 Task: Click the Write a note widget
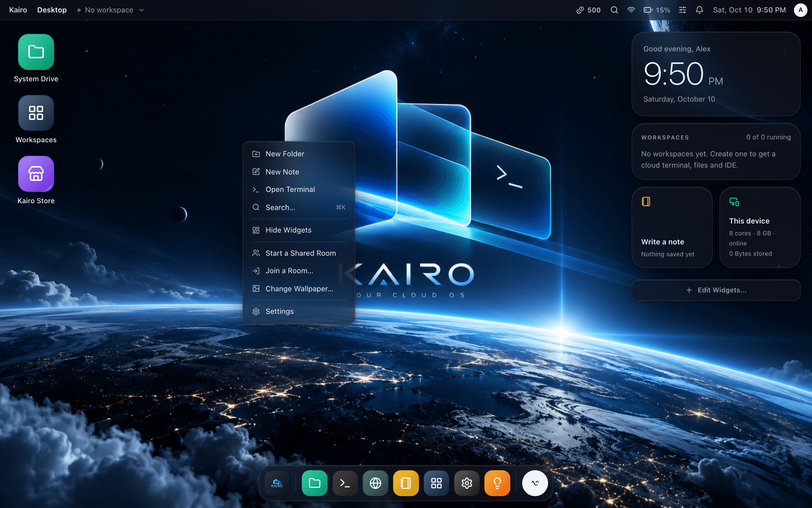672,227
